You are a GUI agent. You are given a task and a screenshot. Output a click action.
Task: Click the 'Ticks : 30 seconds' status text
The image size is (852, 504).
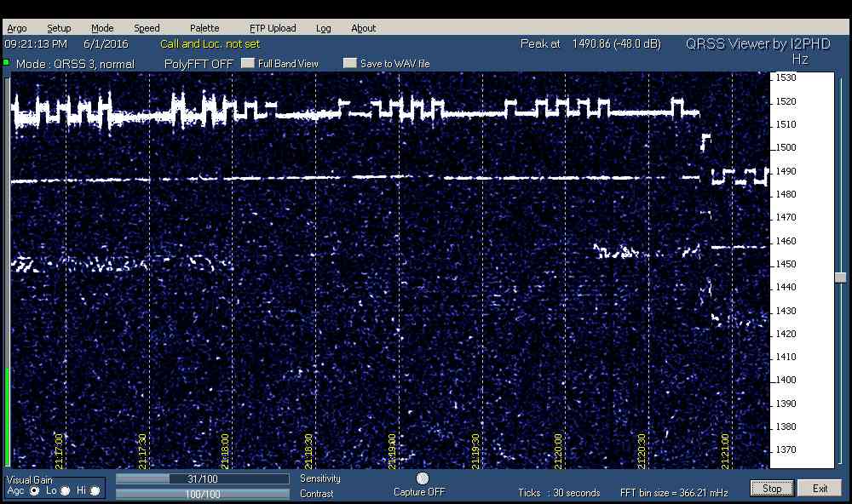tap(559, 493)
